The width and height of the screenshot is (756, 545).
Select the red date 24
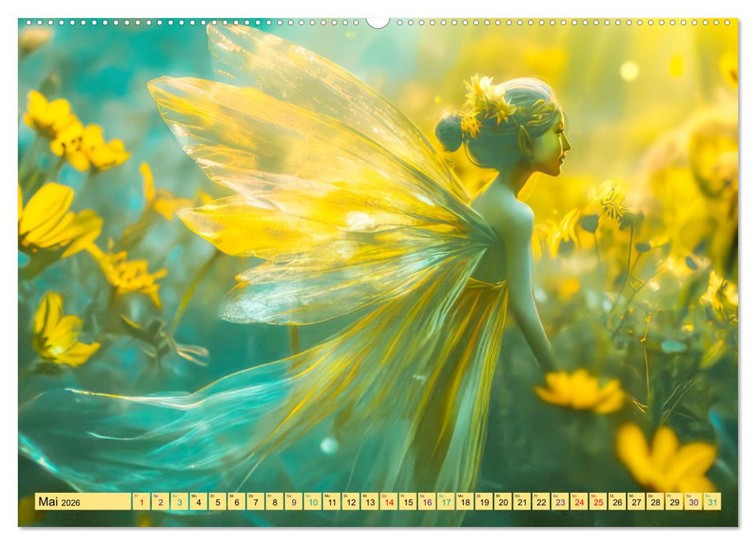tap(578, 502)
